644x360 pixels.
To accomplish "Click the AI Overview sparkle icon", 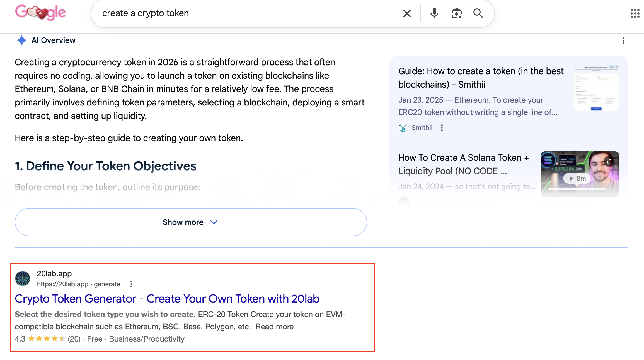I will point(21,40).
